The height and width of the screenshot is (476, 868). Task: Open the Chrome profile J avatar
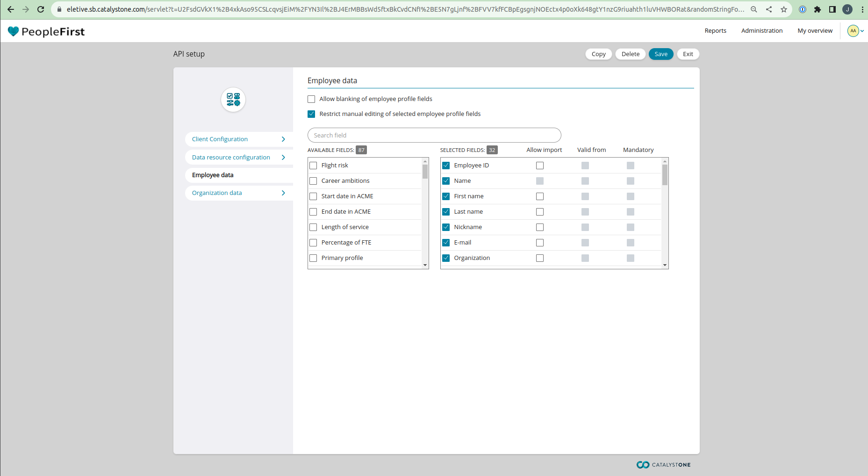tap(847, 9)
